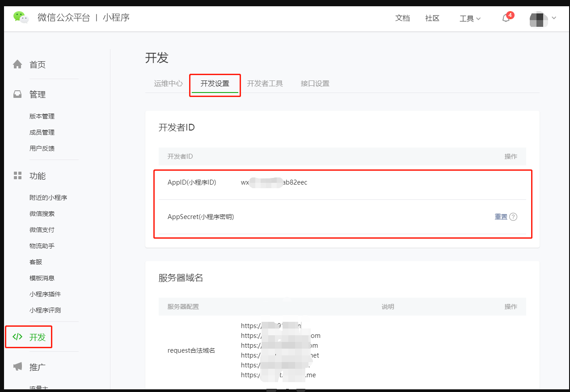Open 微信支付 in the sidebar

pyautogui.click(x=42, y=230)
